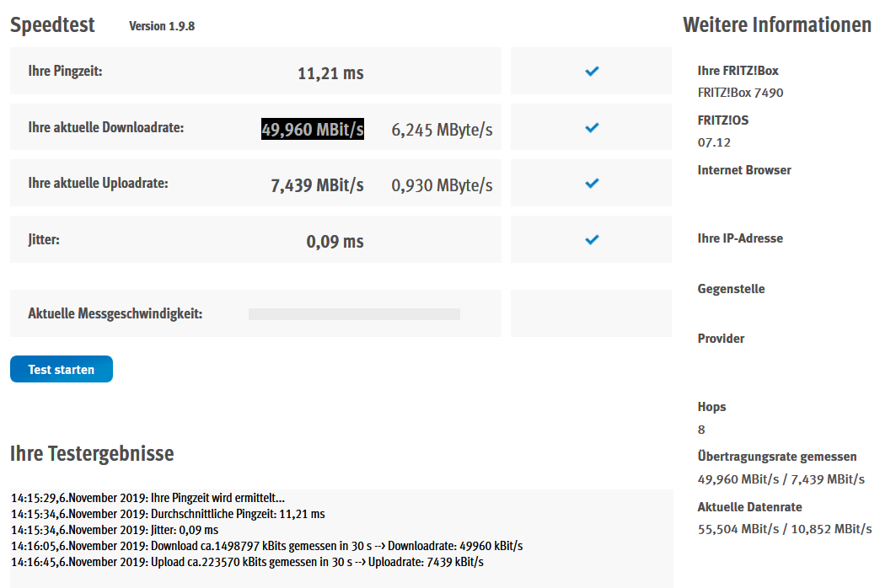Click the Speedtest heading
This screenshot has width=896, height=588.
52,25
